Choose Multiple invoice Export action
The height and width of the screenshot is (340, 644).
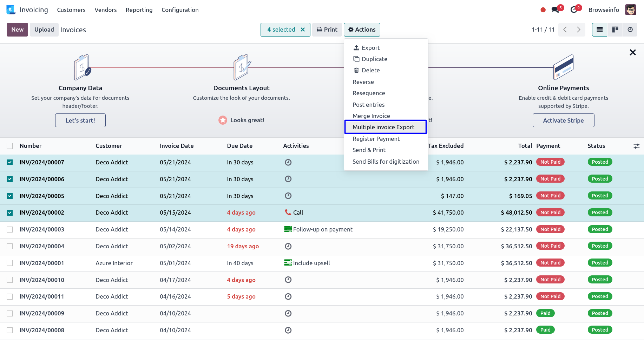(x=383, y=127)
